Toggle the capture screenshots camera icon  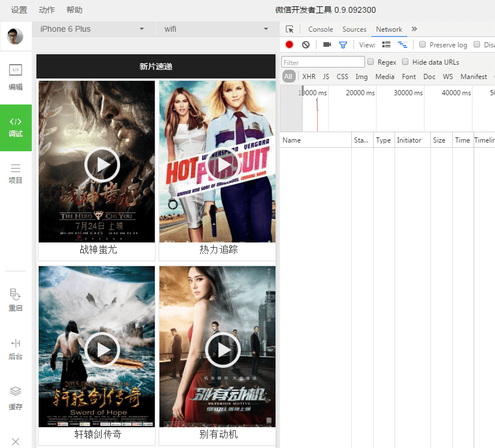[327, 44]
